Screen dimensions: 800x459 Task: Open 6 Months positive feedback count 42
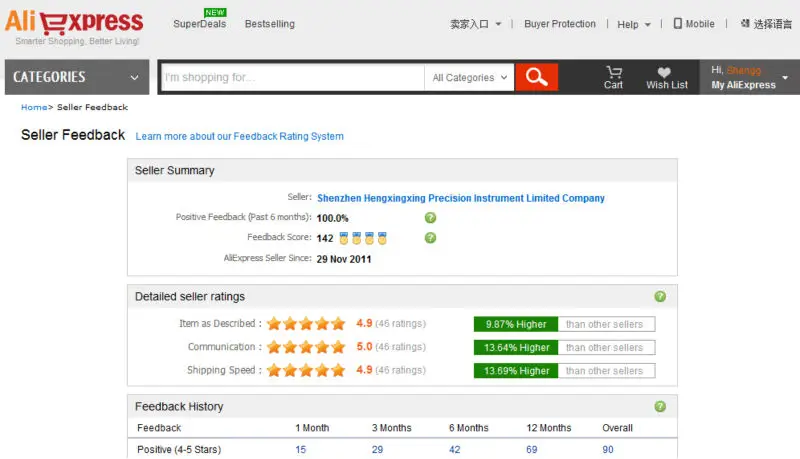pos(455,449)
